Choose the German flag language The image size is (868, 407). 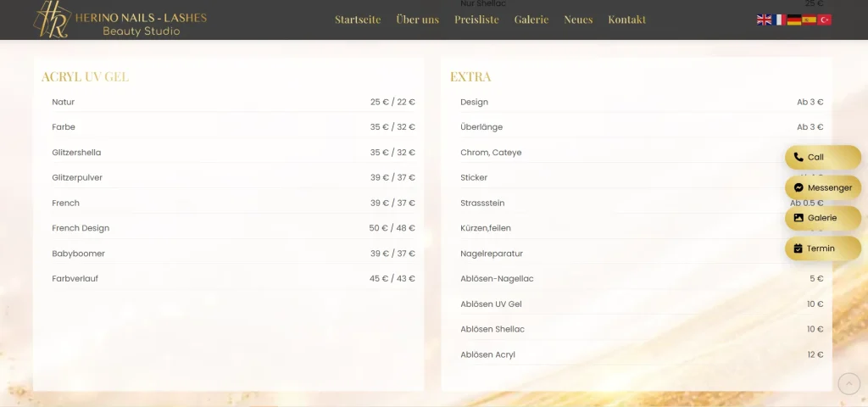click(x=793, y=20)
